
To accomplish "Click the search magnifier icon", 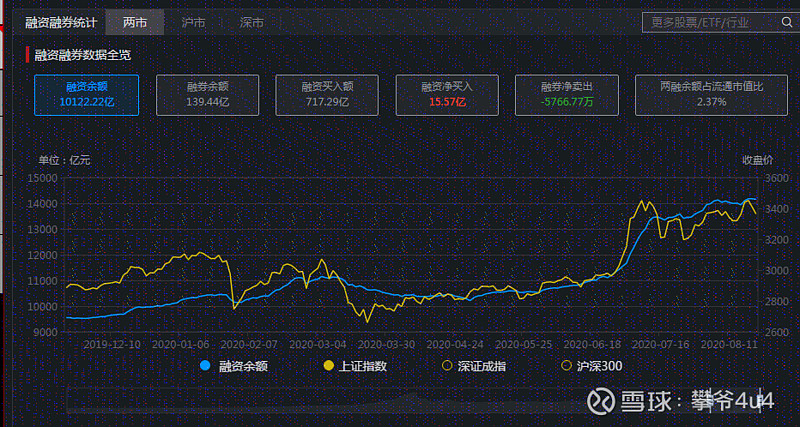I will click(x=786, y=22).
